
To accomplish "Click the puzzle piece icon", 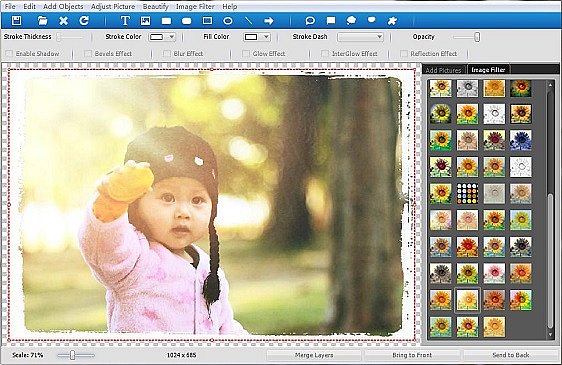I will pyautogui.click(x=392, y=21).
